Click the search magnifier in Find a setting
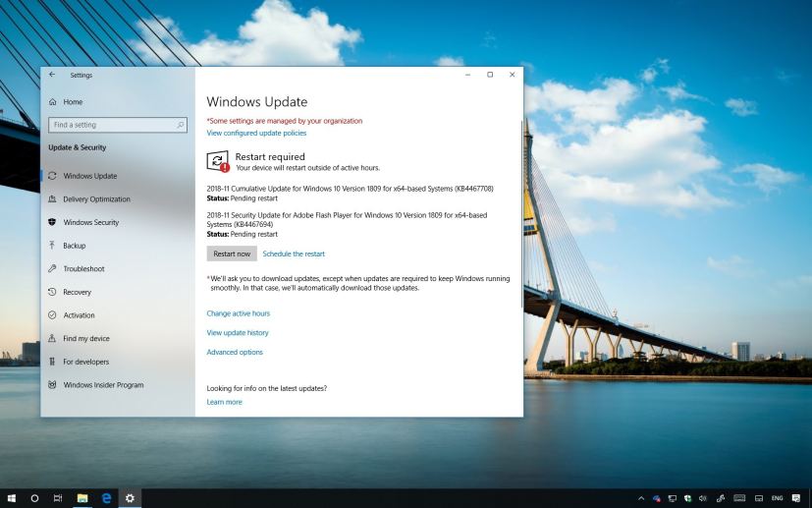Viewport: 812px width, 508px height. [x=181, y=125]
